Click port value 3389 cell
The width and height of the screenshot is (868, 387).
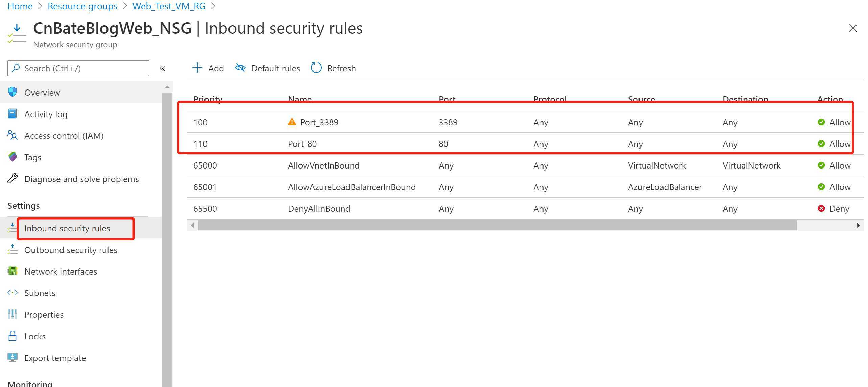point(448,122)
